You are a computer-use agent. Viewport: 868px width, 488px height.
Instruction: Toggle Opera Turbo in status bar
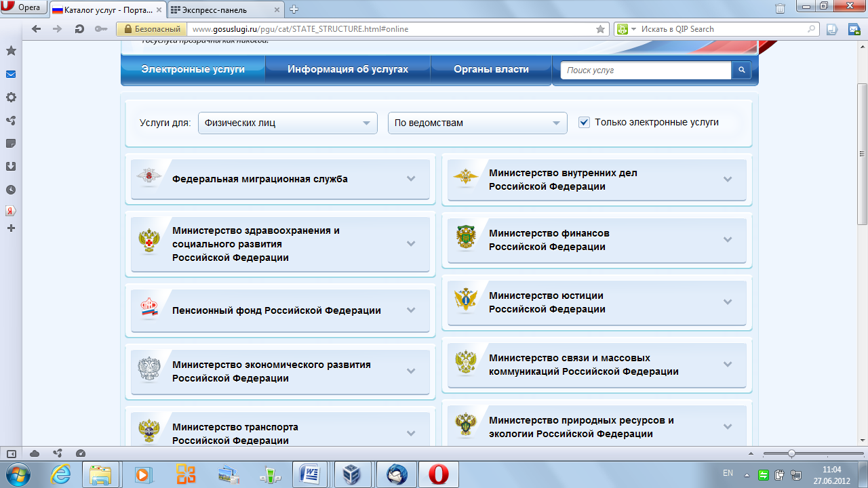pos(81,453)
